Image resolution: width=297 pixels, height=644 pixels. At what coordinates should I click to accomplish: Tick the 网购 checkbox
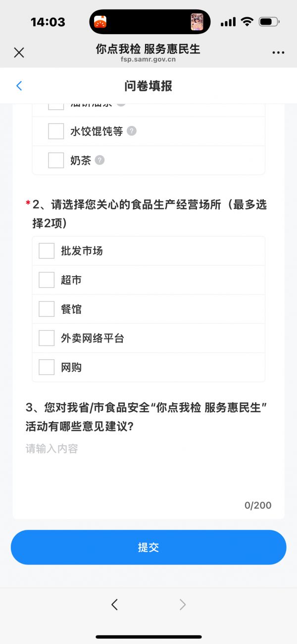coord(47,367)
